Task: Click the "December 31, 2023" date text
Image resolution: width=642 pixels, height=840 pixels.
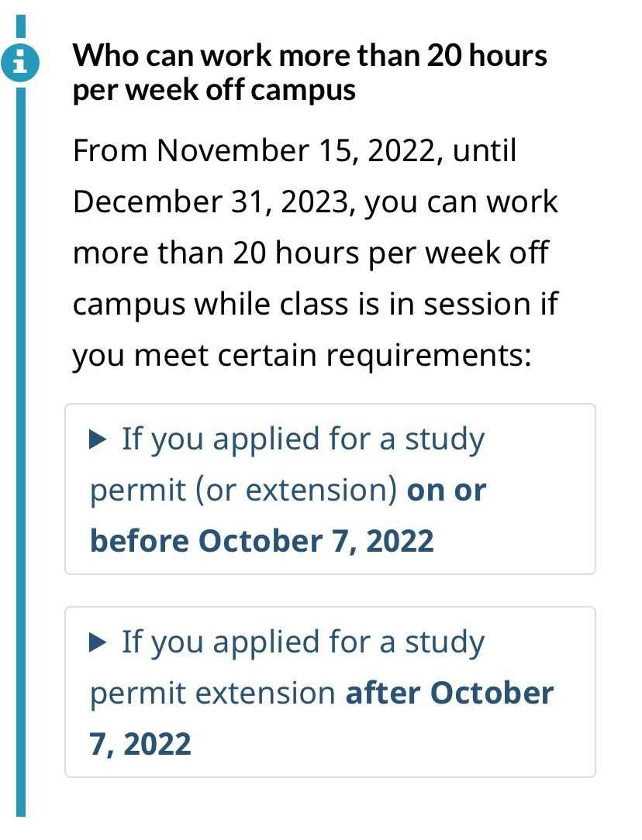Action: pos(214,202)
